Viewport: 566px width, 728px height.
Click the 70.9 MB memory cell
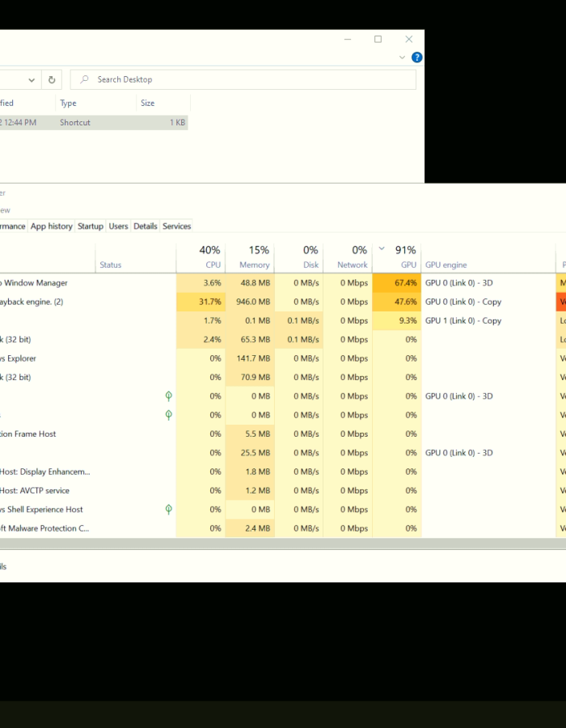[250, 378]
